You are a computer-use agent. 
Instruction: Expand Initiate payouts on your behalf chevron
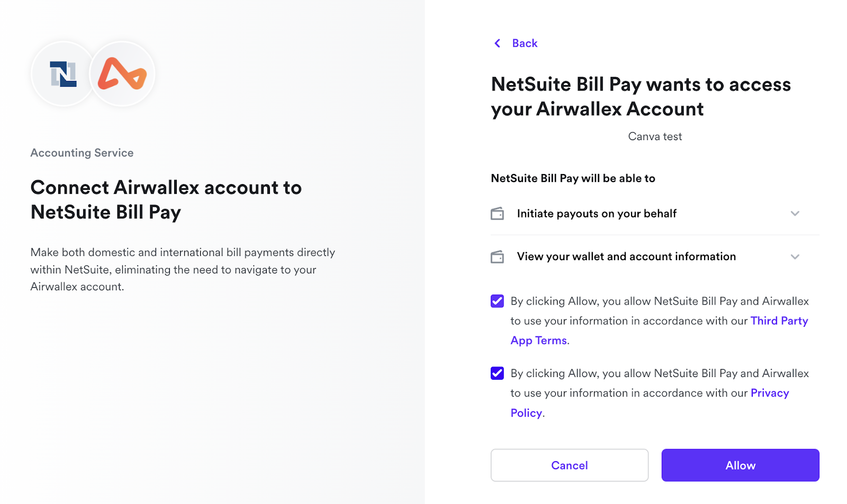[795, 214]
